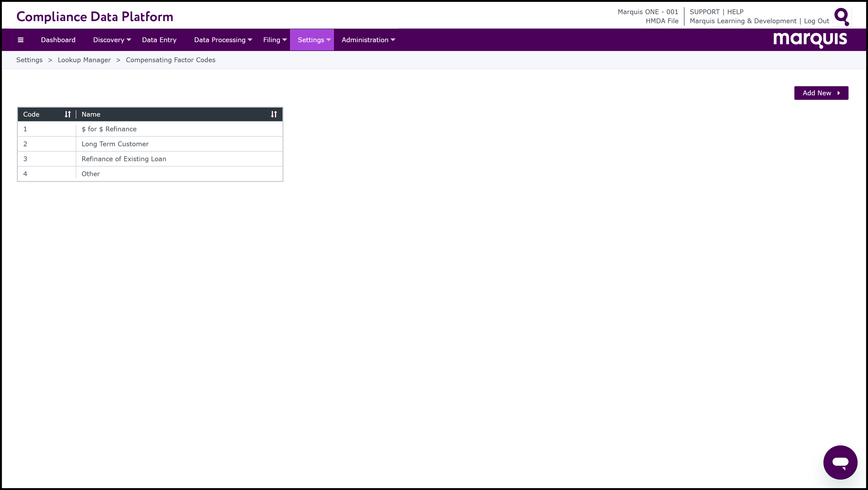This screenshot has width=868, height=490.
Task: Sort by Code column arrows icon
Action: click(68, 114)
